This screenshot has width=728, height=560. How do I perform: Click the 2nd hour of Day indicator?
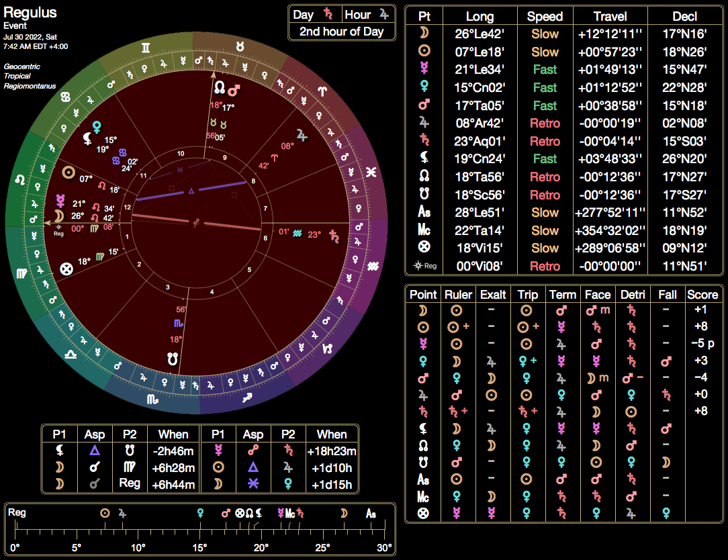[x=341, y=31]
